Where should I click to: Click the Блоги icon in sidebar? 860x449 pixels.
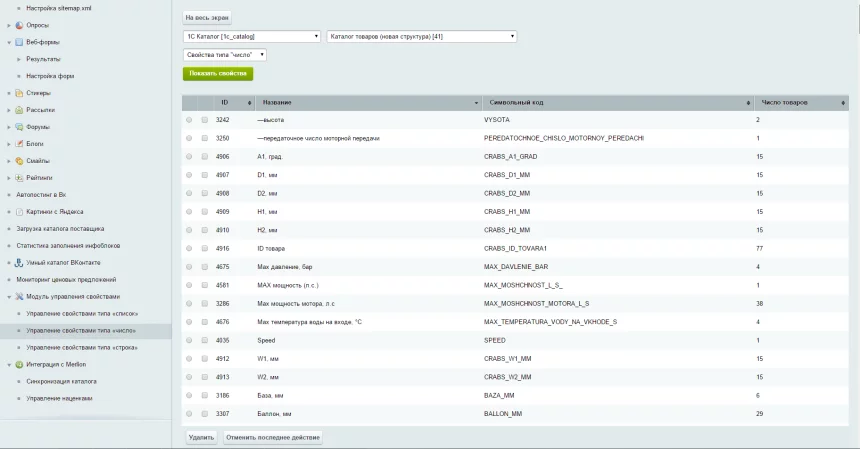[x=20, y=144]
